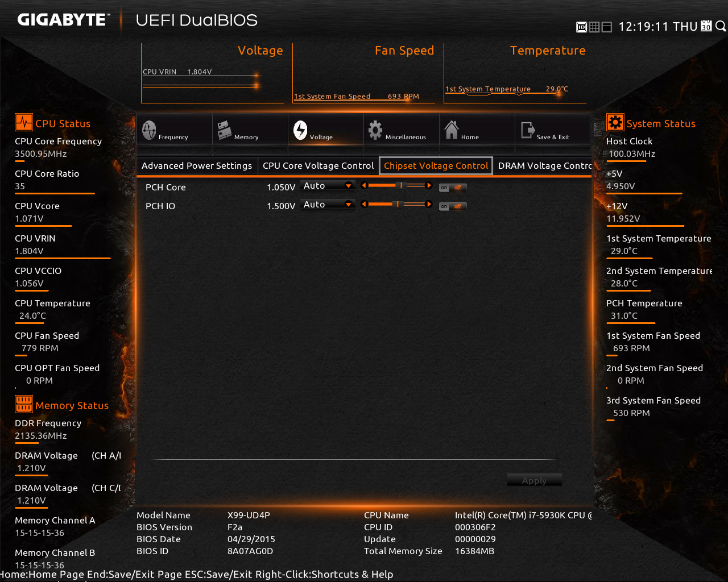Click the Model Name X99-UD4P value

coord(249,515)
